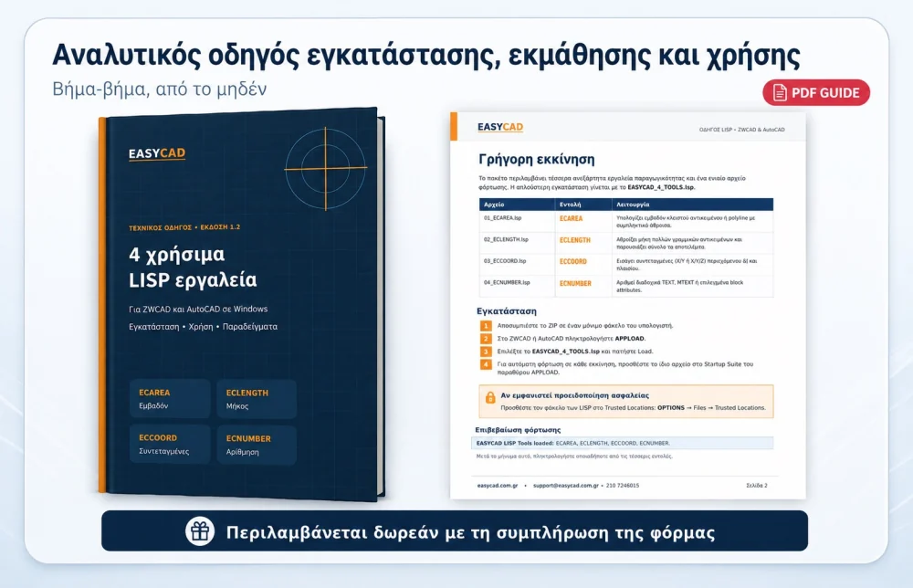The height and width of the screenshot is (588, 913).
Task: Click orange ECAREA command in the table
Action: 571,218
